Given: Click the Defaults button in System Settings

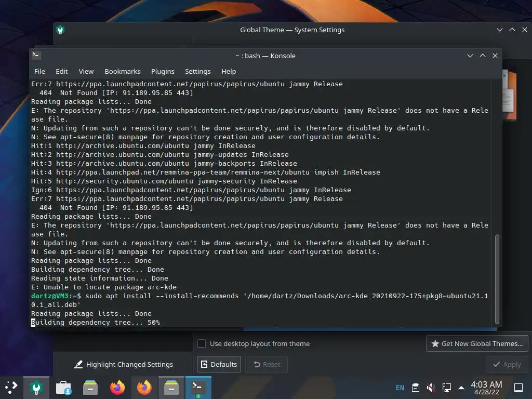Looking at the screenshot, I should point(219,364).
